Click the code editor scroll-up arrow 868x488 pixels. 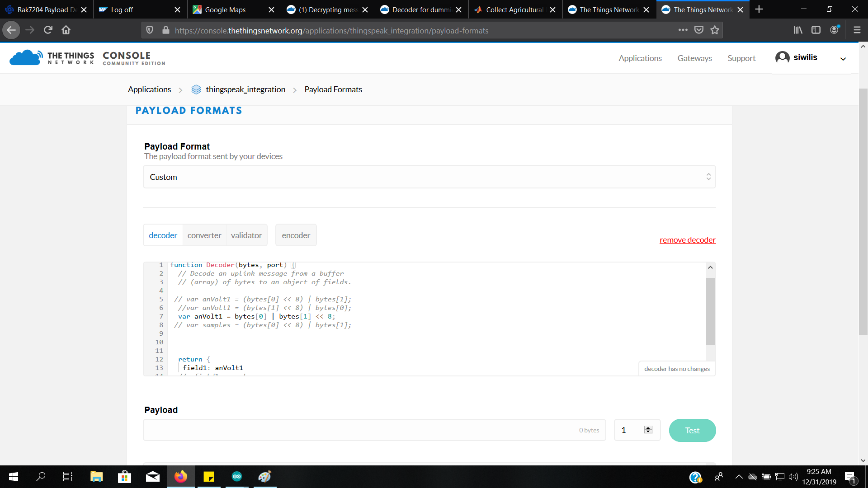[x=710, y=267]
